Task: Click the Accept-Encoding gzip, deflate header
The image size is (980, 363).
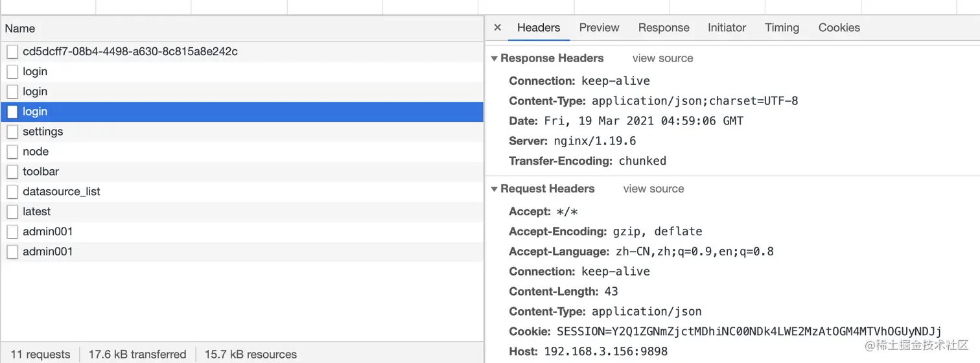Action: (x=605, y=232)
